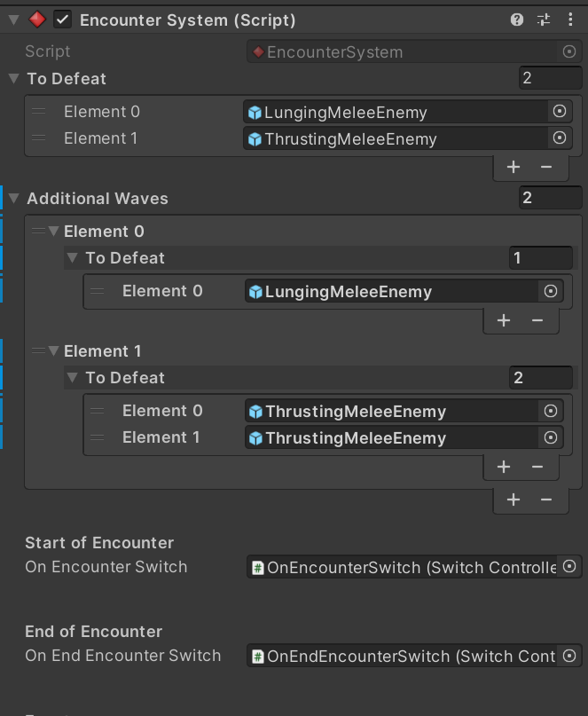
Task: Select ThrustingMeleeEnemy in top To Defeat list
Action: coord(408,138)
